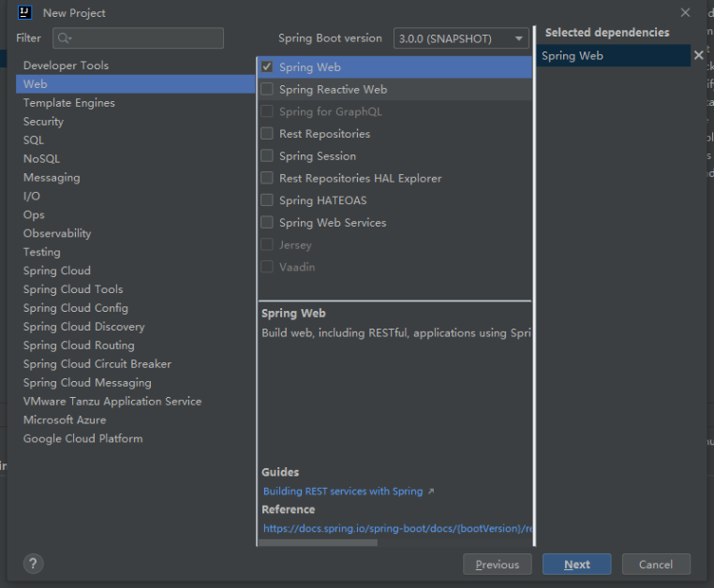The width and height of the screenshot is (714, 588).
Task: Uncheck the Spring Web checkbox
Action: (x=267, y=66)
